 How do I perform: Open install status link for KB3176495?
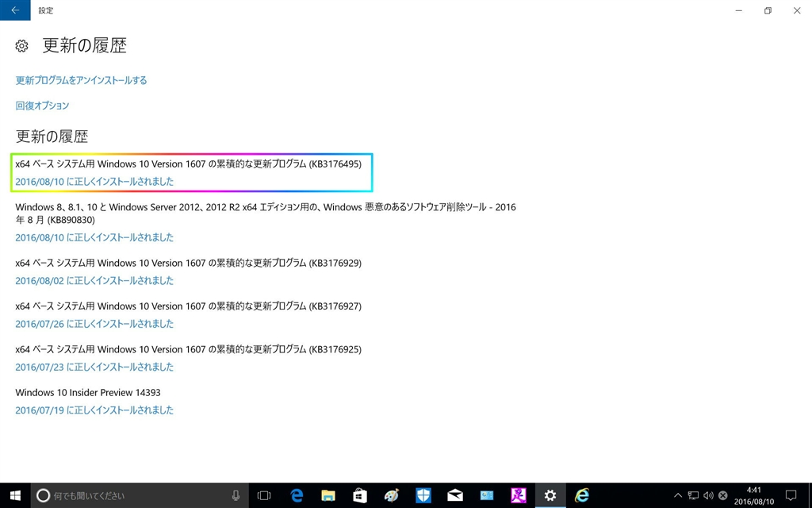point(94,182)
